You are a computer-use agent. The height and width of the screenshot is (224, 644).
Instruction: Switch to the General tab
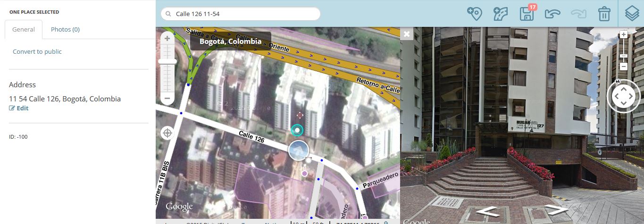(x=24, y=29)
